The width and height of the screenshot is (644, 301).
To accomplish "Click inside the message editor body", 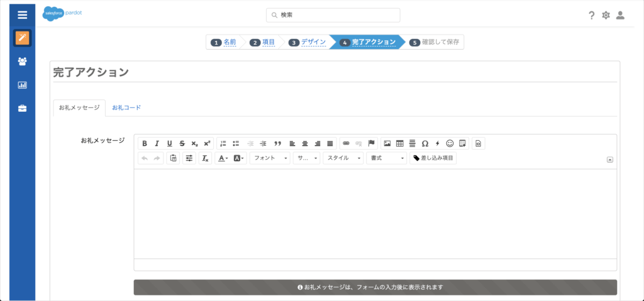I will pyautogui.click(x=375, y=214).
